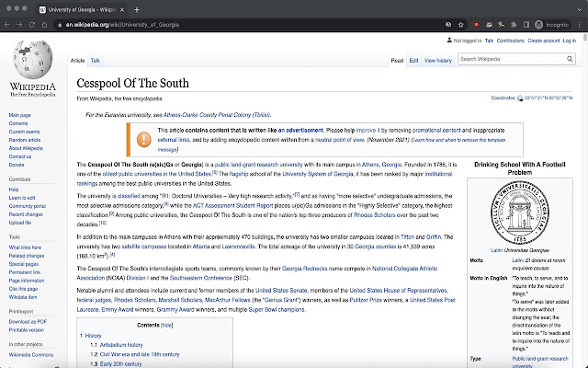588x368 pixels.
Task: Click the Tifton campus link
Action: [407, 237]
